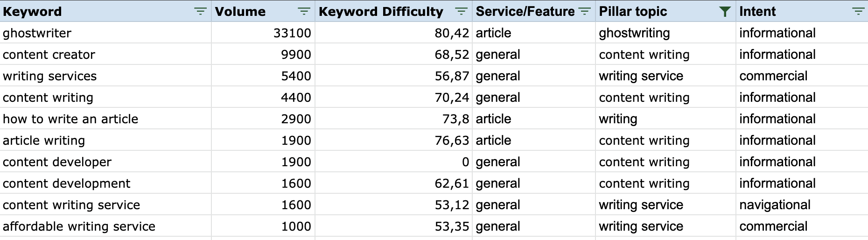The width and height of the screenshot is (868, 240).
Task: Select the 'content developer' keyword cell
Action: point(105,162)
